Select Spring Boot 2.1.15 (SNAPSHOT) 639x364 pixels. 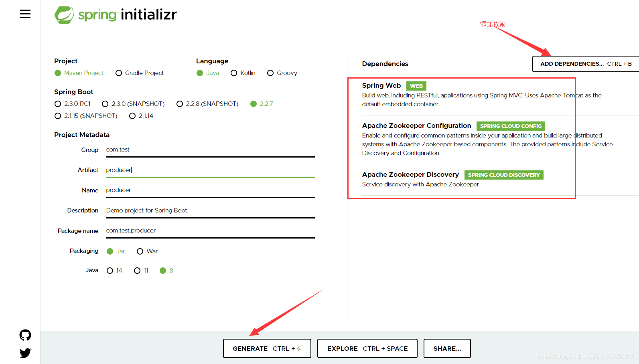86,116
